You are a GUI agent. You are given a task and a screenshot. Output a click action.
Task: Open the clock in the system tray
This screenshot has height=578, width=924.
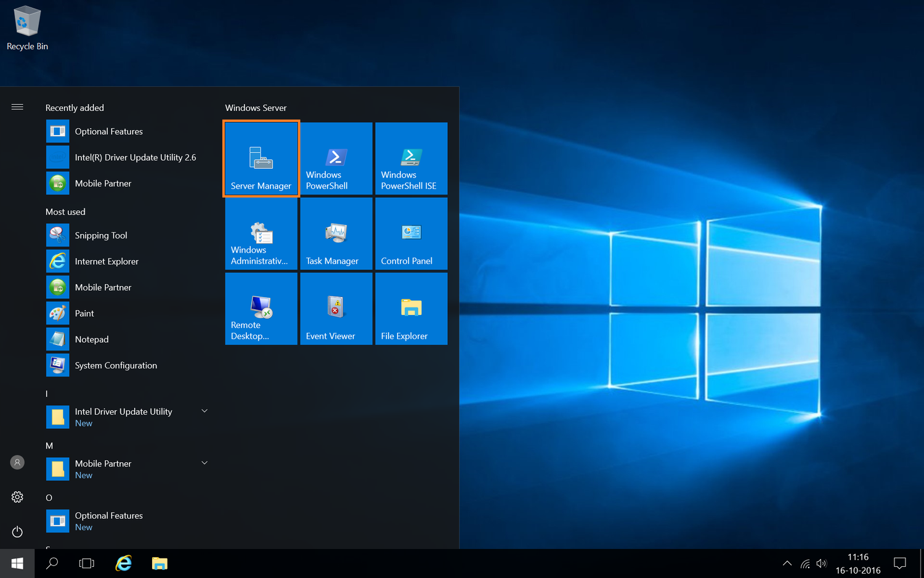click(x=857, y=563)
